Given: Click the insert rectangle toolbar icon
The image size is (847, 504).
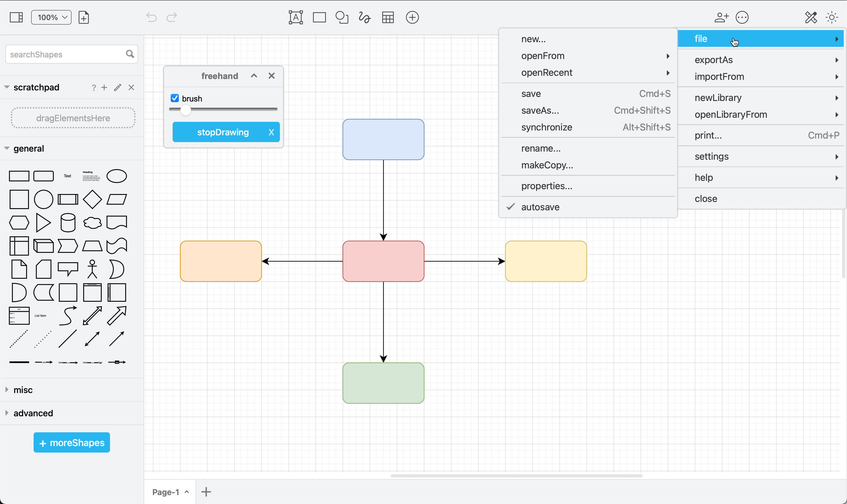Looking at the screenshot, I should click(319, 17).
